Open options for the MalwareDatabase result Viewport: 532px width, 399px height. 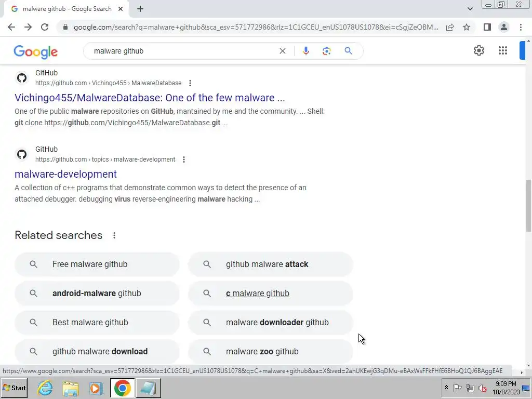pos(190,83)
